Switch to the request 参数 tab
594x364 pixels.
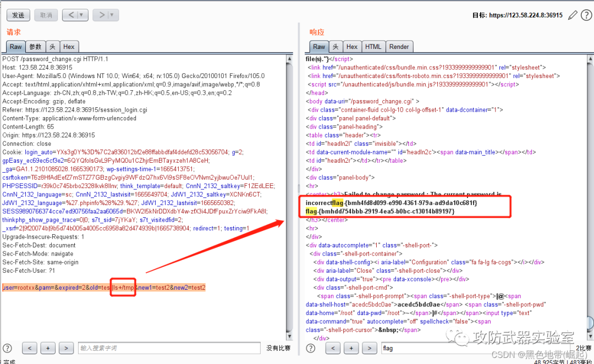pos(36,47)
